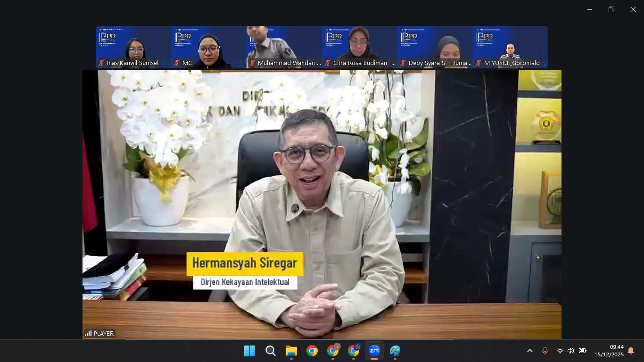Open the Windows Start menu
This screenshot has width=644, height=362.
click(249, 351)
